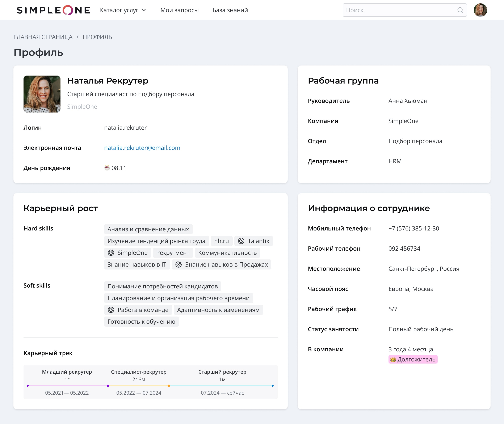Click purple timeline dot after Младший рекрутер
Image resolution: width=504 pixels, height=424 pixels.
[x=108, y=386]
